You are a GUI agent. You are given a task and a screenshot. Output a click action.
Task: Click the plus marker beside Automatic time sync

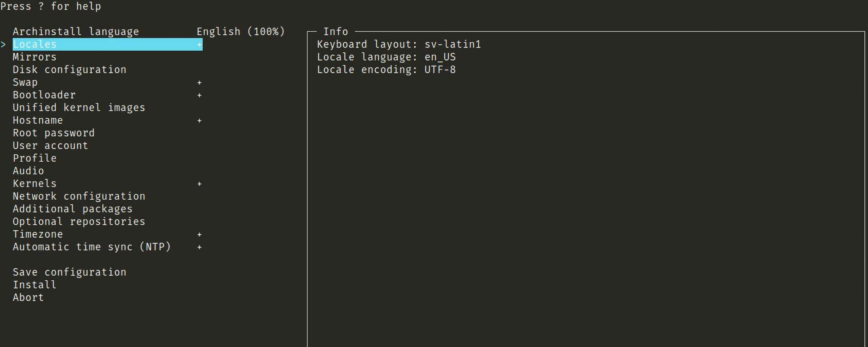[199, 247]
